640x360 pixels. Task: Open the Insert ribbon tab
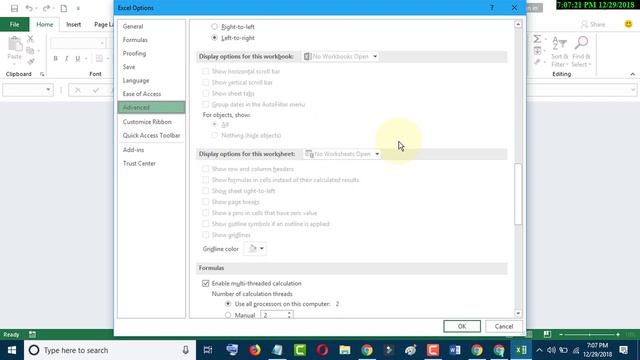click(73, 24)
